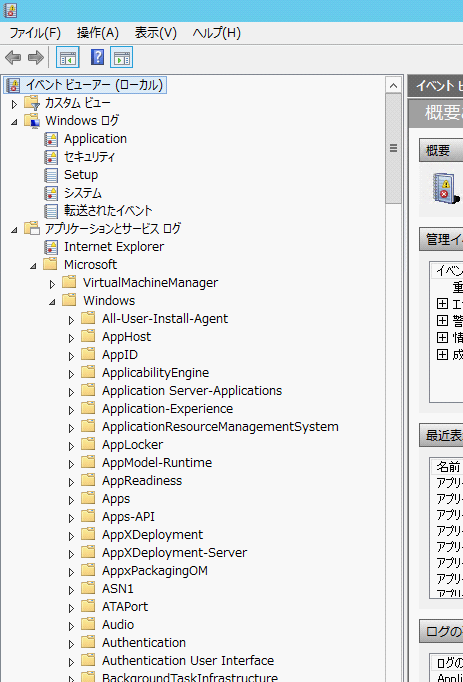Click the 概要 section header
The height and width of the screenshot is (682, 463).
[441, 150]
